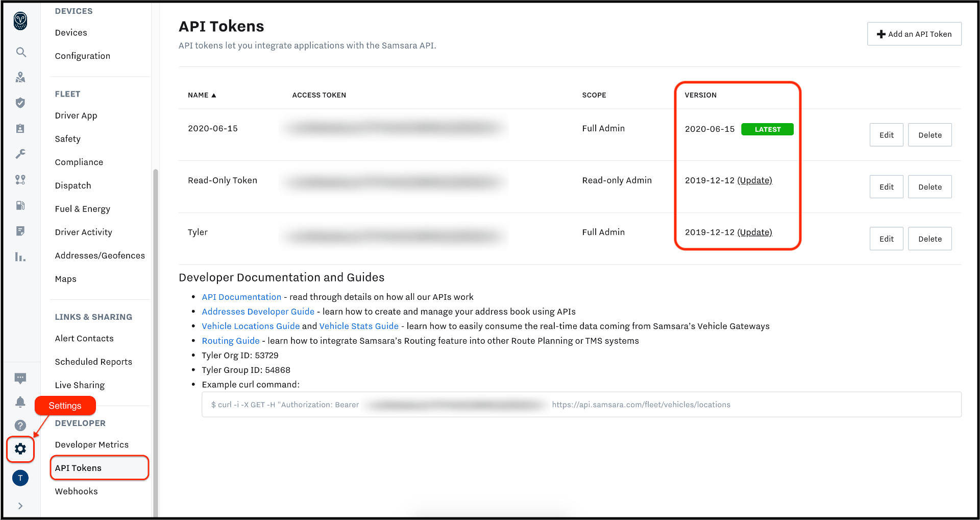Open Fuel & Energy settings
Screen dimensions: 980x520
[x=83, y=209]
